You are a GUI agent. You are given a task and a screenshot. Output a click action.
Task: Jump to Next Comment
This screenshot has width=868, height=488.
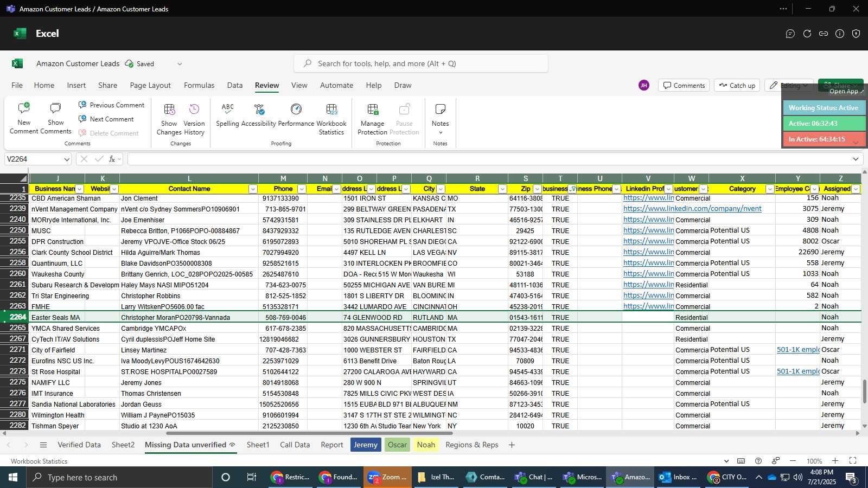click(106, 119)
